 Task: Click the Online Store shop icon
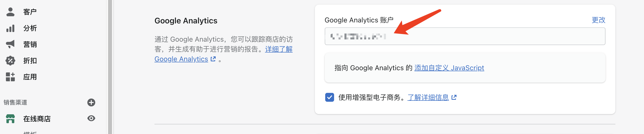pos(10,119)
